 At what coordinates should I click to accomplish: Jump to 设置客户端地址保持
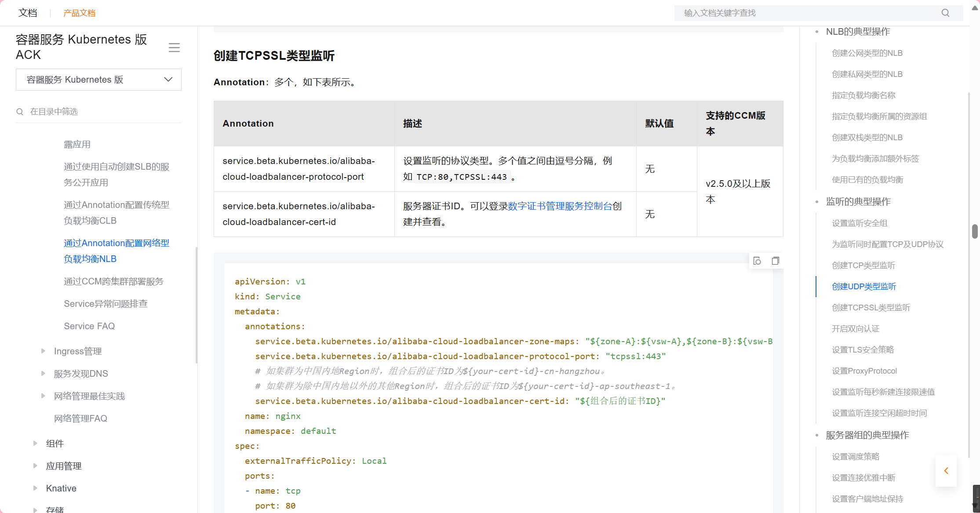coord(867,499)
